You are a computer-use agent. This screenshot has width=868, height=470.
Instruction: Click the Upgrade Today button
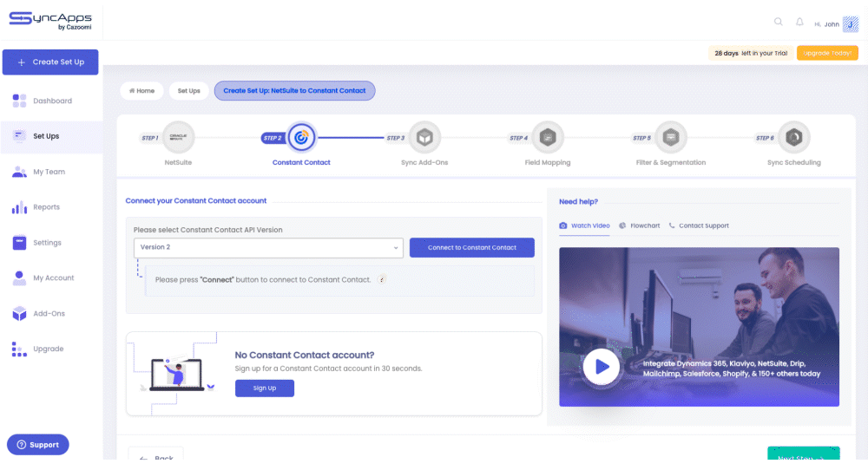pyautogui.click(x=827, y=53)
